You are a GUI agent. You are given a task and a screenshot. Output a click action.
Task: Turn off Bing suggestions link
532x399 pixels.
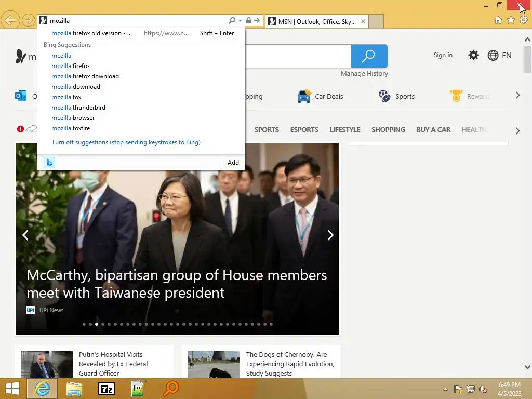point(126,142)
